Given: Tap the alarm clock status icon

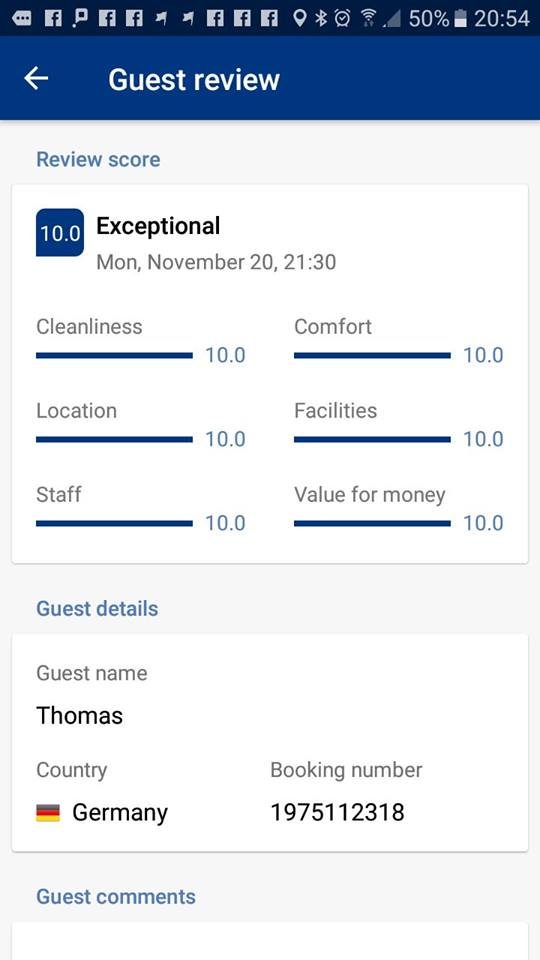Looking at the screenshot, I should click(343, 18).
